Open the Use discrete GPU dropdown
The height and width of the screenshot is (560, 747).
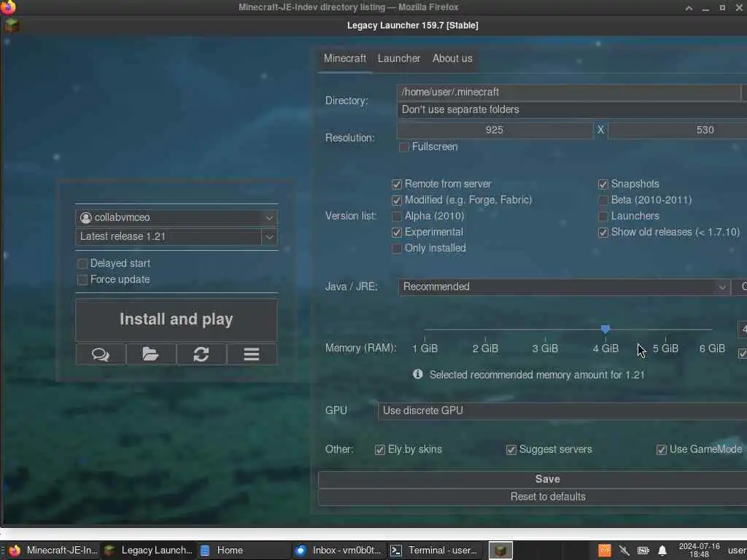562,411
